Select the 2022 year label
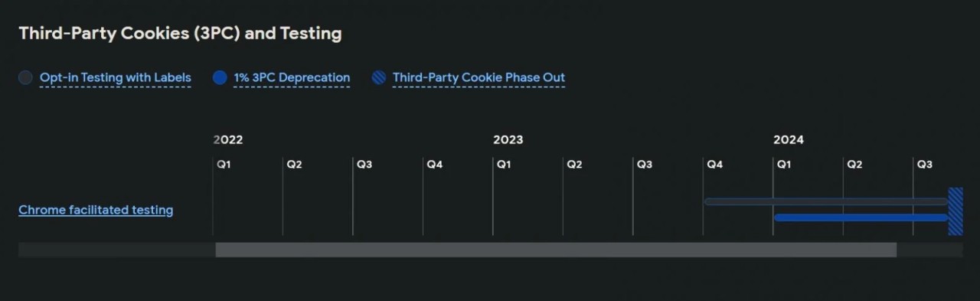This screenshot has width=980, height=301. [x=228, y=139]
